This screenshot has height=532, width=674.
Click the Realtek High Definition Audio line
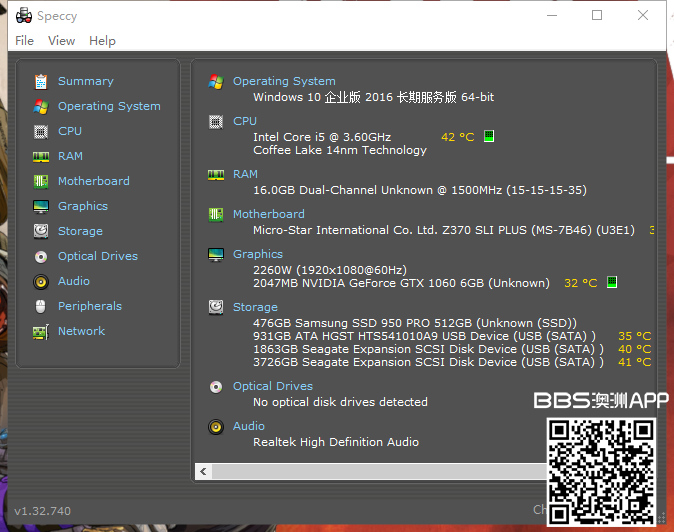[x=336, y=442]
